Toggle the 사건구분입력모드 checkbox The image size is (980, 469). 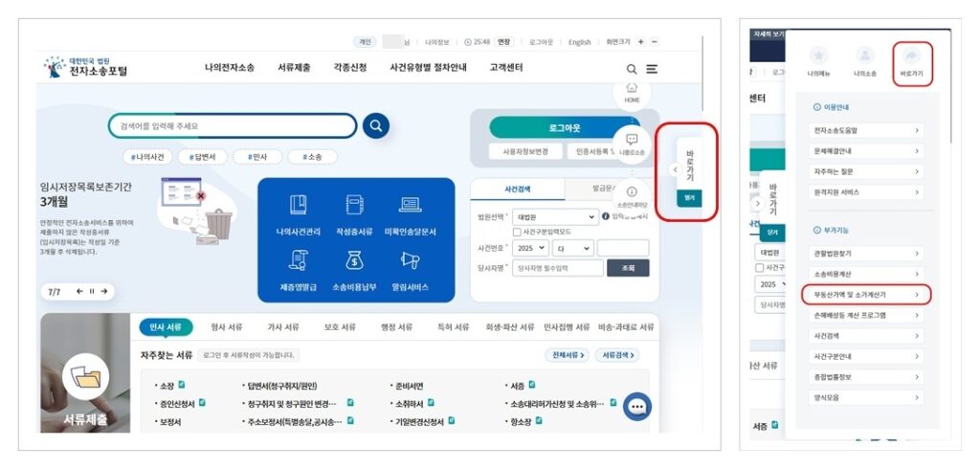point(518,232)
